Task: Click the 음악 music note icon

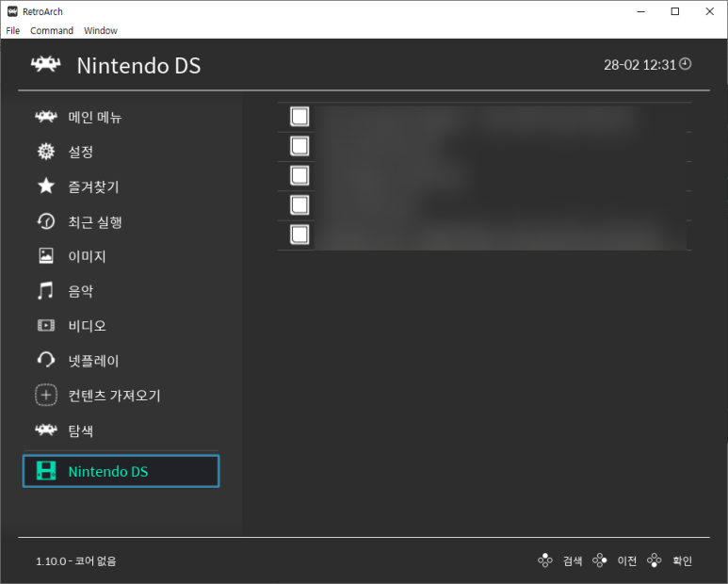Action: click(45, 291)
